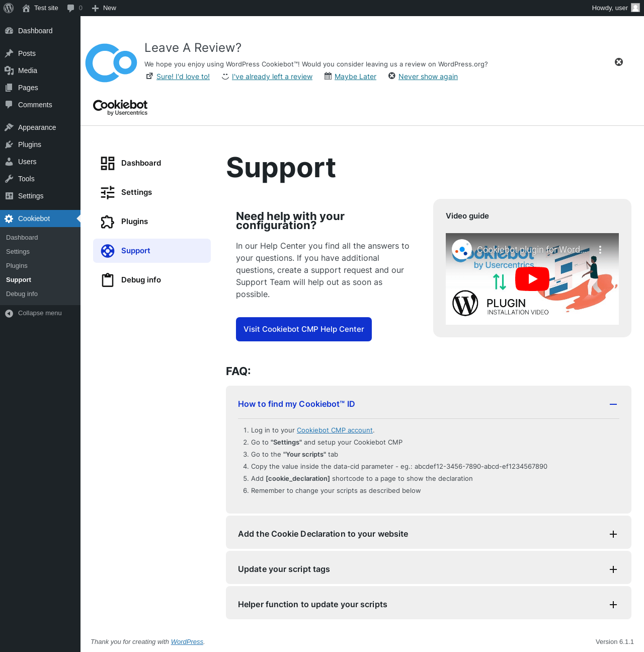Click Visit Cookiebot CMP Help Center button
Viewport: 644px width, 652px height.
click(304, 329)
